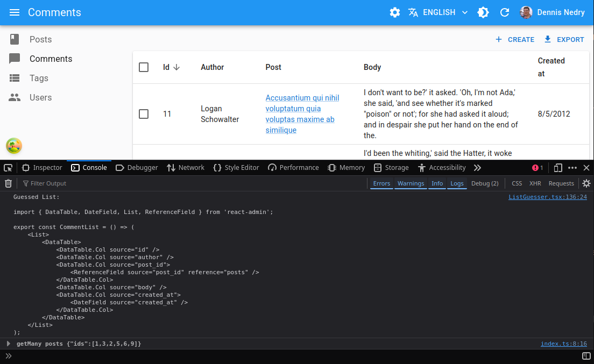The image size is (594, 364).
Task: Select the checkbox for comment row 11
Action: tap(144, 114)
